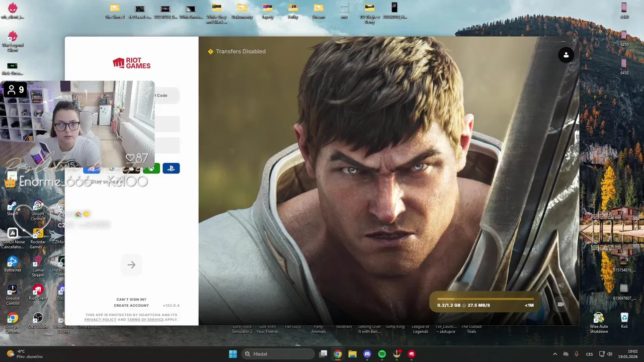Open the Stream desktop folder
644x362 pixels.
(318, 11)
